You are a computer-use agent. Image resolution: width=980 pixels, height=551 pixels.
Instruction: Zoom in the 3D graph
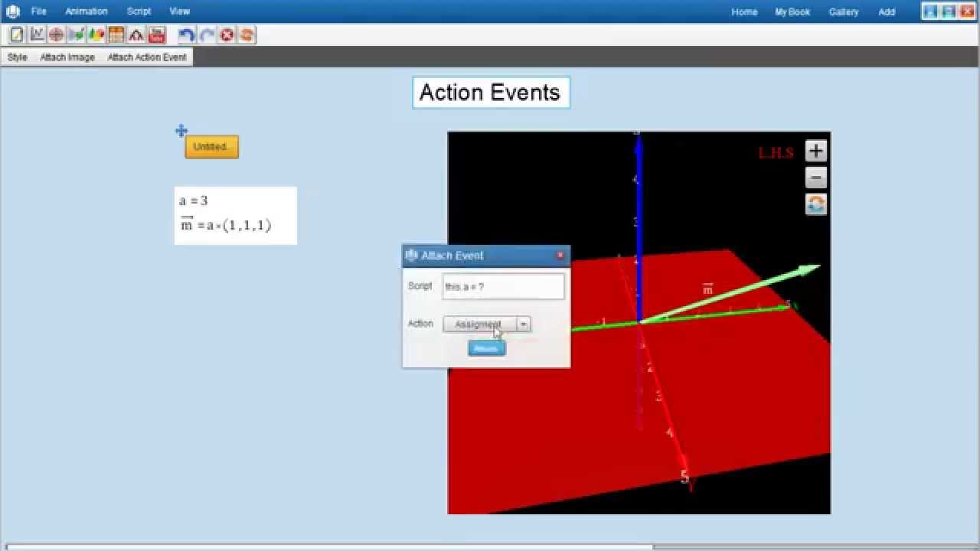click(816, 152)
